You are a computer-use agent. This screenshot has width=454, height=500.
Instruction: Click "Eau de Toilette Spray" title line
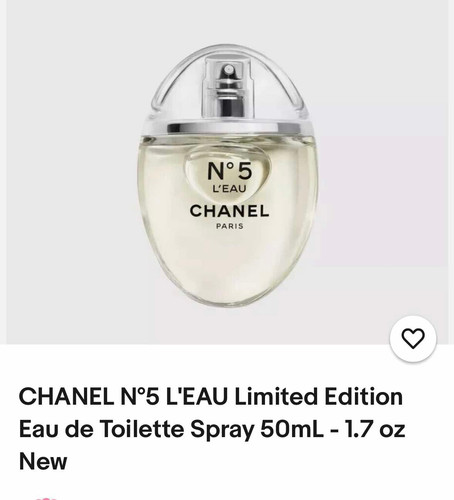pos(137,429)
